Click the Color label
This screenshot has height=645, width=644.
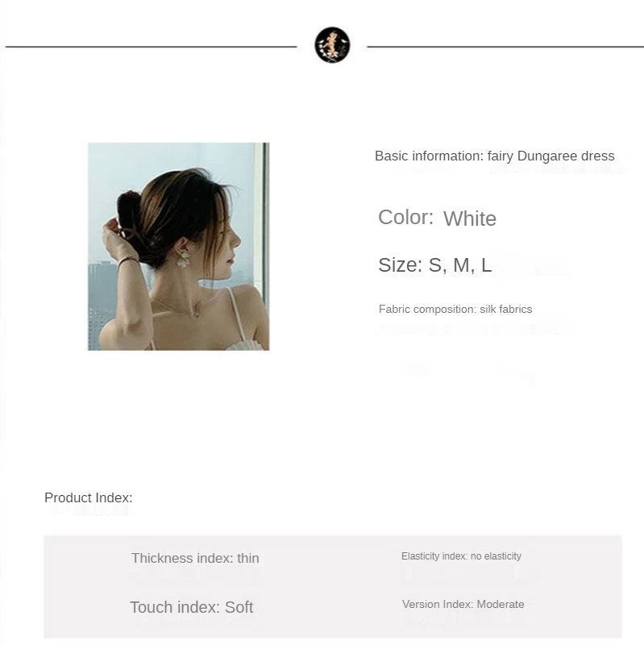[405, 217]
